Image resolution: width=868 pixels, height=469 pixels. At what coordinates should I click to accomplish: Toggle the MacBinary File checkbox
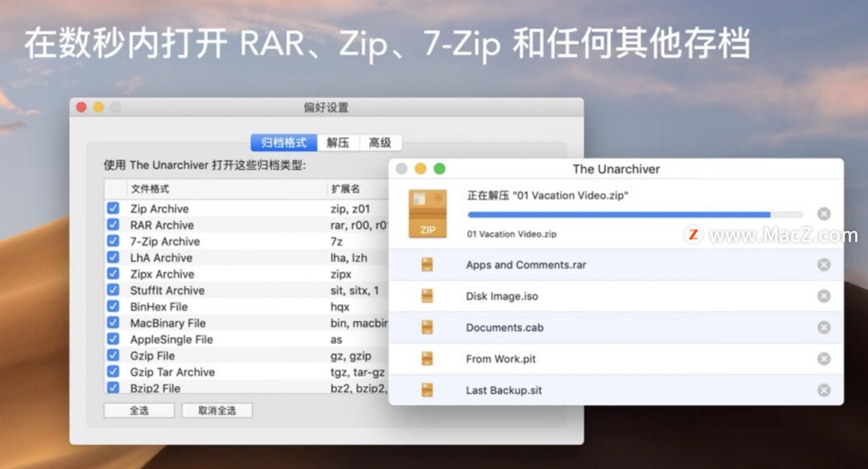click(113, 323)
